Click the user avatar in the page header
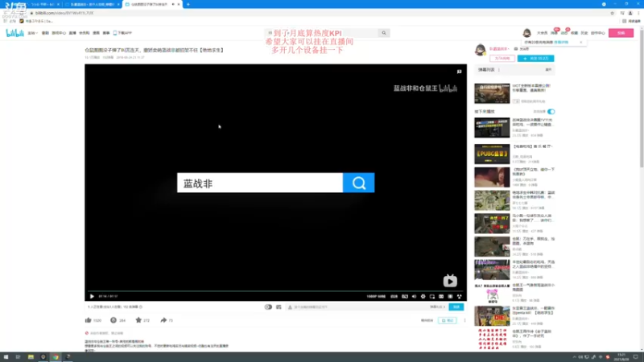Screen dimensions: 644x362 526,33
